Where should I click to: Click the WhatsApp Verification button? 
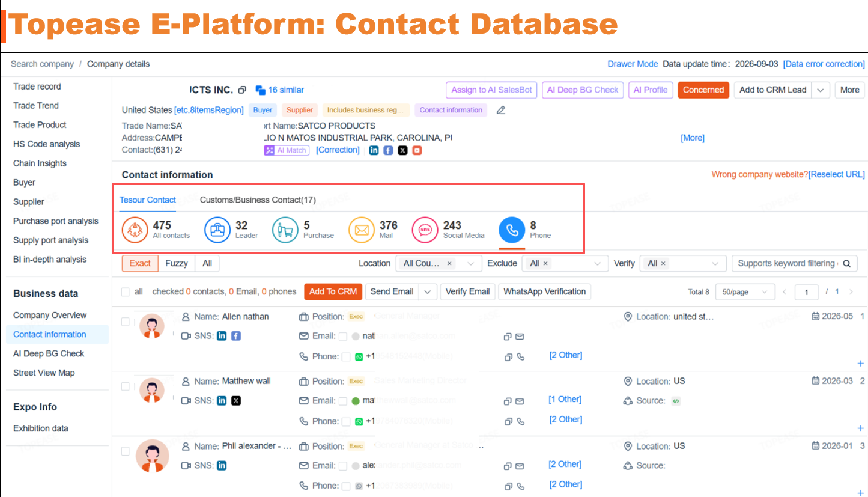pos(545,292)
